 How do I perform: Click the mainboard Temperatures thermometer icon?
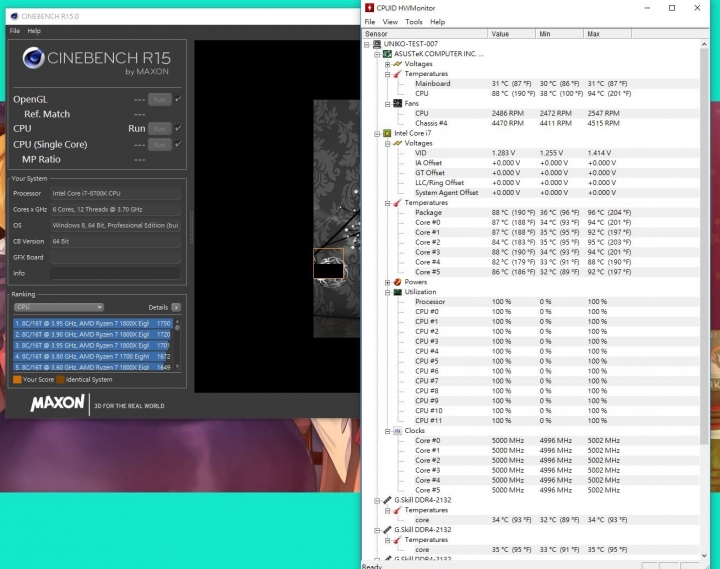[398, 74]
